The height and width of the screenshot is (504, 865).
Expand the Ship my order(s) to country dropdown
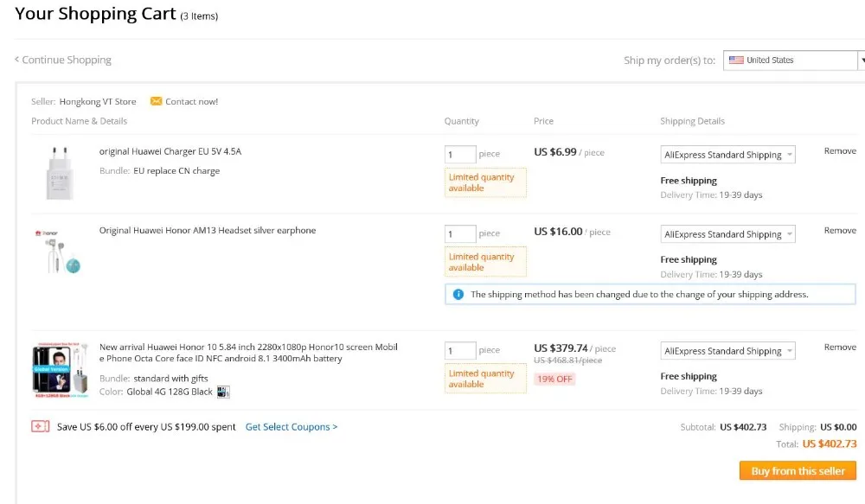click(861, 61)
